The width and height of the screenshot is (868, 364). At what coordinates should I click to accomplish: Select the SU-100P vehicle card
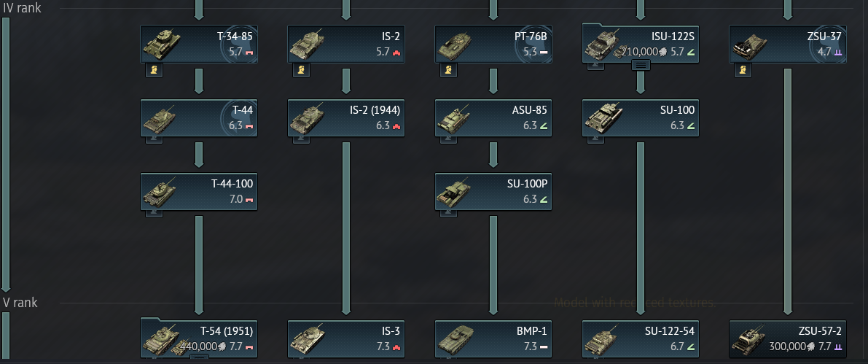[x=493, y=192]
